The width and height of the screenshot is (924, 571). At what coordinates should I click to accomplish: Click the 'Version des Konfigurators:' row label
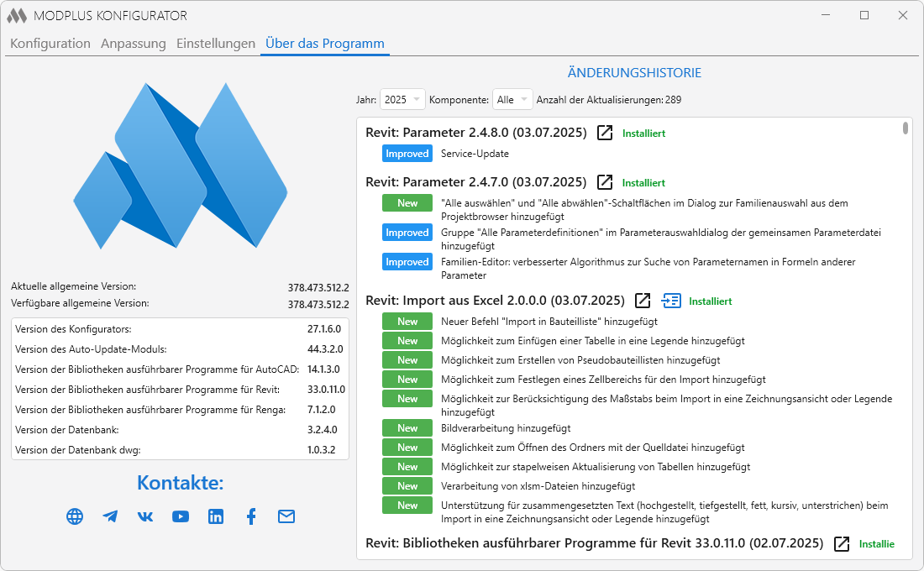[x=73, y=329]
